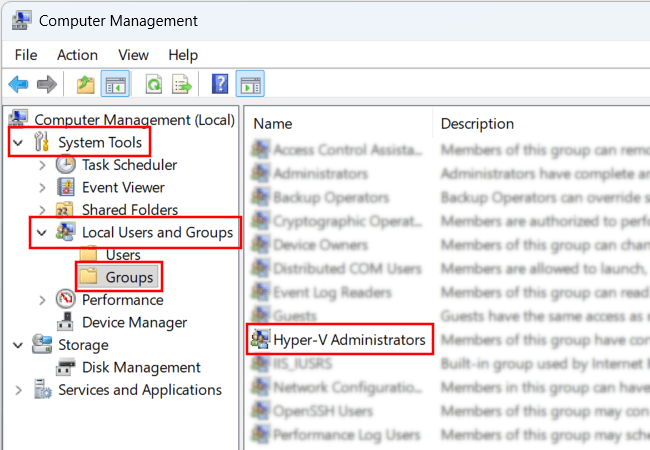Viewport: 650px width, 450px height.
Task: Click the Task Scheduler clock icon
Action: tap(65, 165)
